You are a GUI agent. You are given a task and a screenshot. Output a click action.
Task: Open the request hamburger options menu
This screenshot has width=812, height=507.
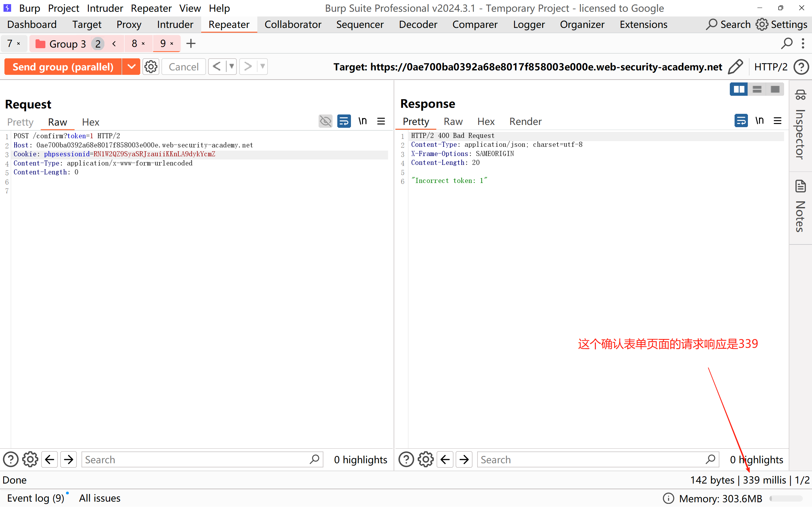381,121
